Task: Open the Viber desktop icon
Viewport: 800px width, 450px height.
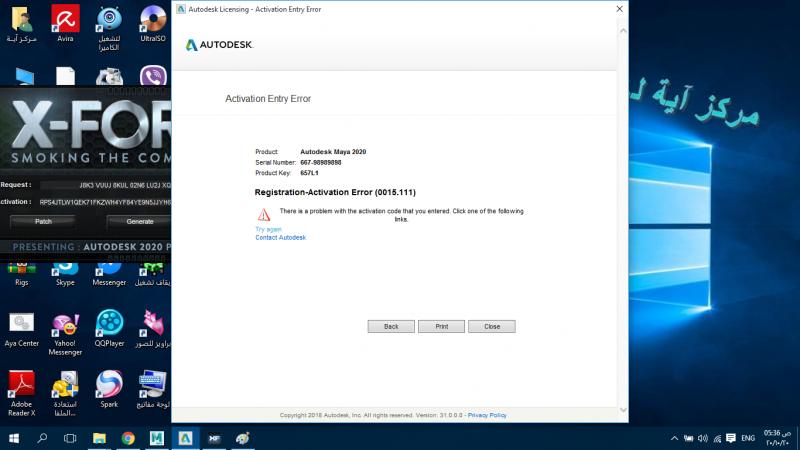Action: (x=153, y=76)
